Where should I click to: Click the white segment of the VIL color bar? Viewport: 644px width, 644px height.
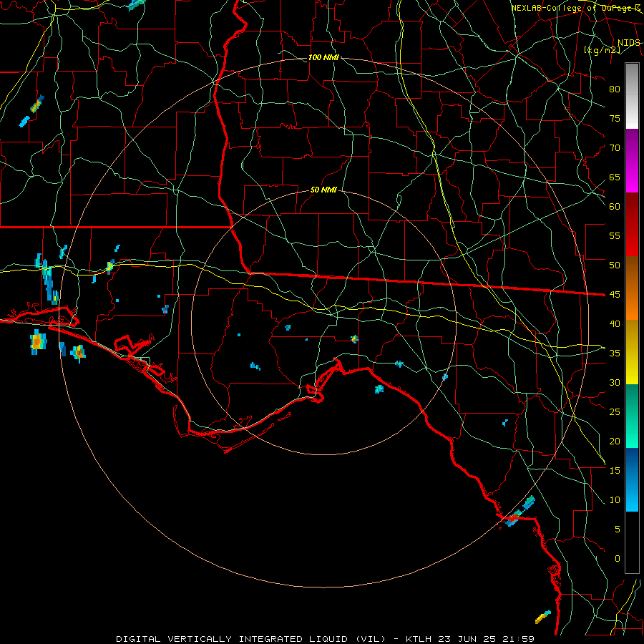(632, 96)
